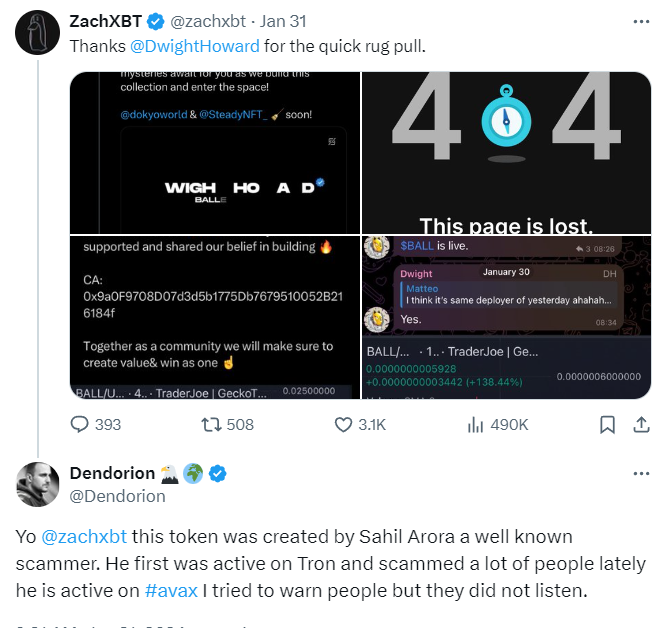The height and width of the screenshot is (628, 666).
Task: Open the @zachxbt mention in the reply
Action: pyautogui.click(x=84, y=537)
